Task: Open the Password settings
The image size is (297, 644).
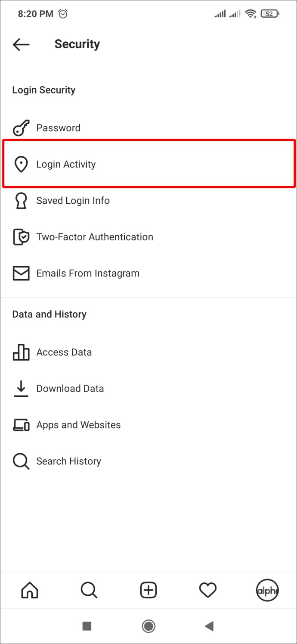Action: (x=59, y=128)
